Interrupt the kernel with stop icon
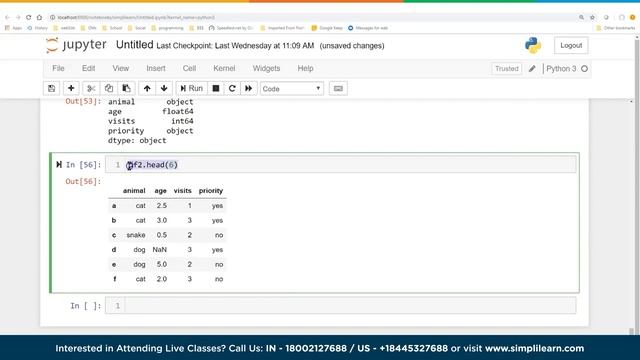 216,89
